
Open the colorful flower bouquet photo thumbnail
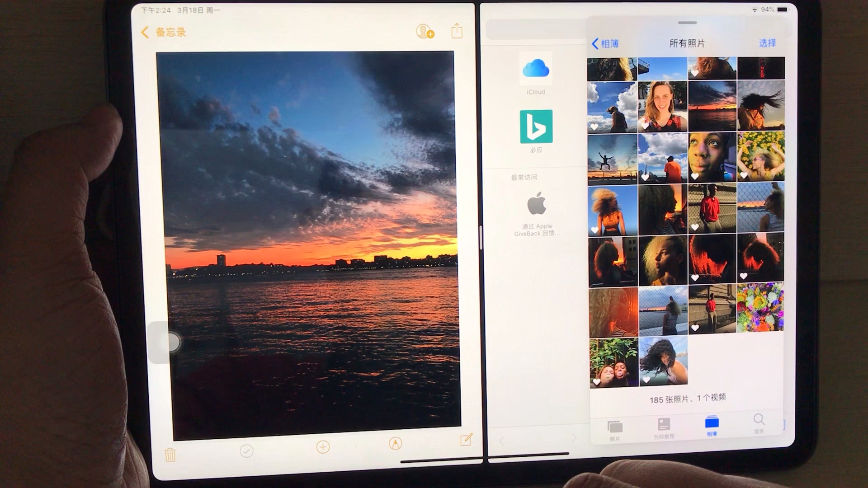tap(760, 307)
